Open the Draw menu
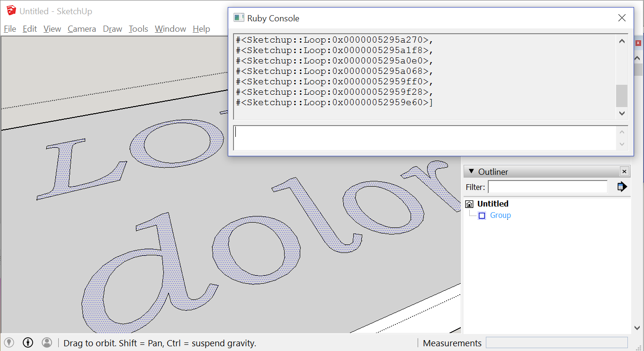 pos(113,29)
